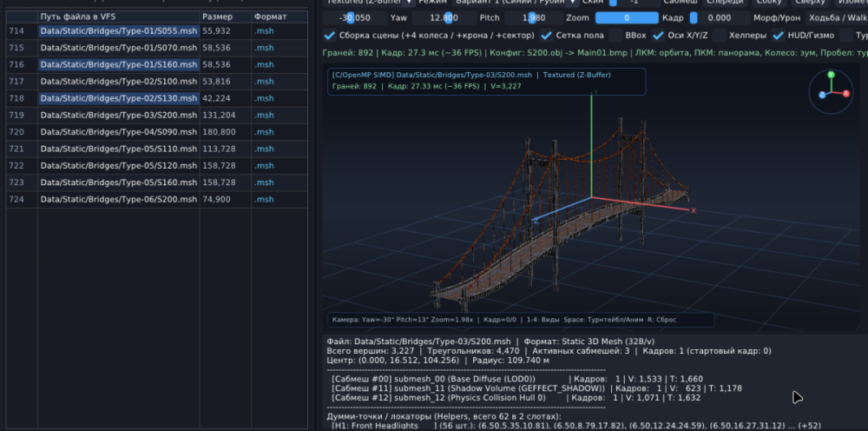Click the green Граней: 892 status line above viewport
Viewport: 868px width, 431px height.
click(x=595, y=54)
